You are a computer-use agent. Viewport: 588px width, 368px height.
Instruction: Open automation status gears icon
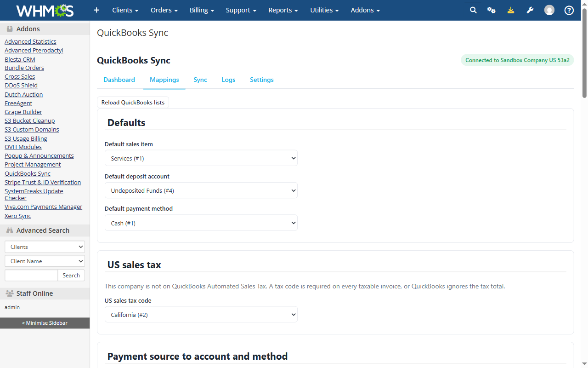pyautogui.click(x=492, y=10)
